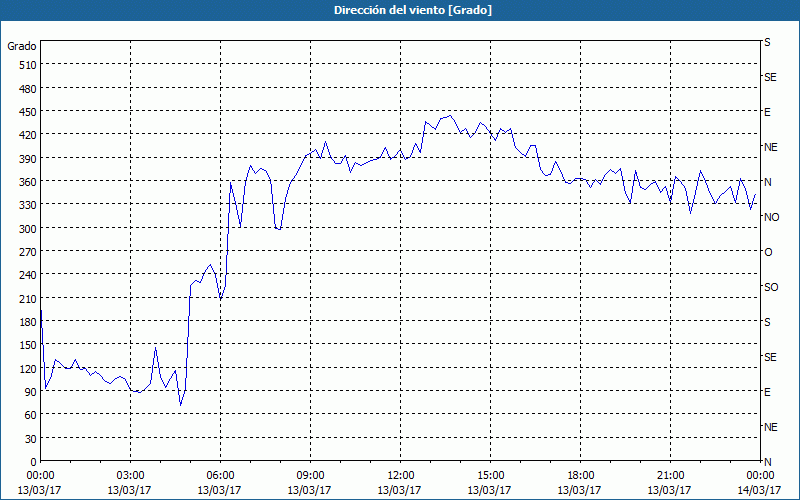Click the N compass label level with 360

point(767,182)
